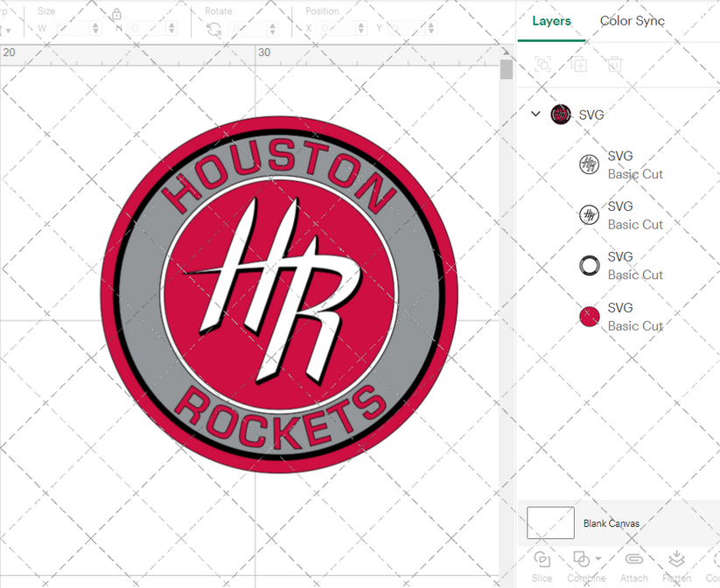720x588 pixels.
Task: Click the Blank Canvas white color swatch
Action: [552, 522]
